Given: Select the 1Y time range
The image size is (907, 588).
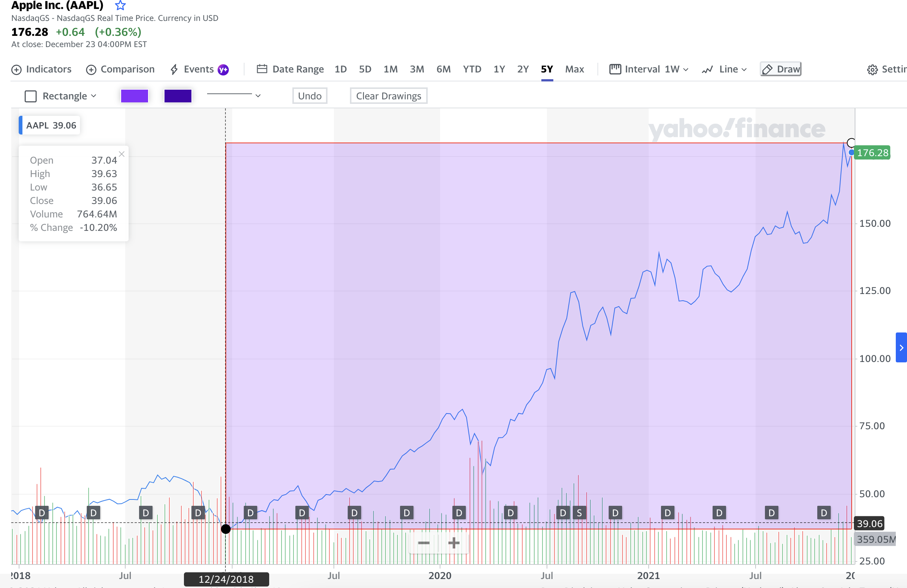Looking at the screenshot, I should 499,69.
